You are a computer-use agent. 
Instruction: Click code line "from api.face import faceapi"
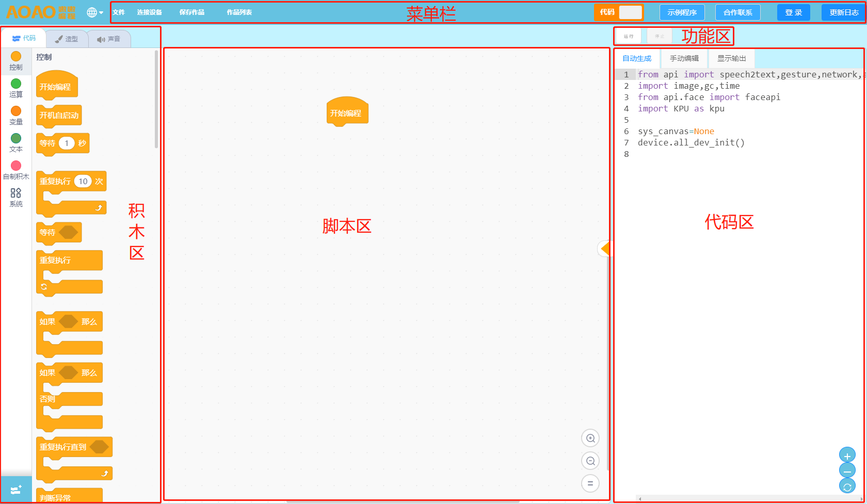pos(709,97)
